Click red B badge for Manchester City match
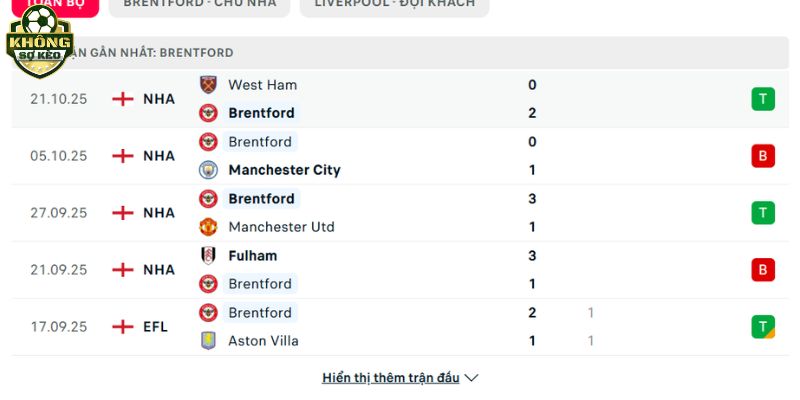Viewport: 800px width, 400px height. point(763,156)
